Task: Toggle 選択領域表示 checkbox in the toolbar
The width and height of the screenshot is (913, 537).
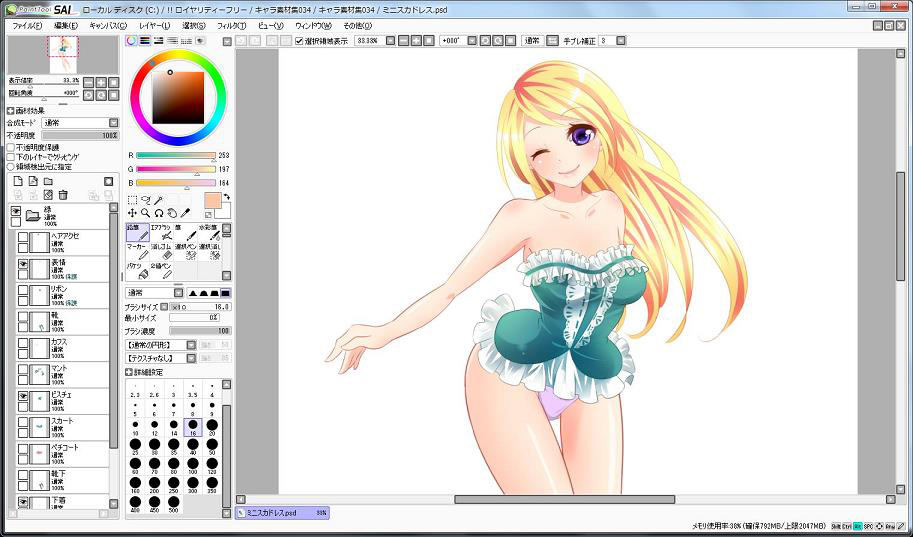Action: (x=300, y=41)
